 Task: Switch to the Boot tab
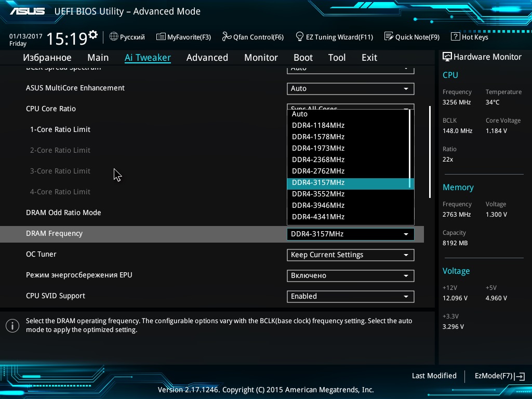tap(303, 57)
